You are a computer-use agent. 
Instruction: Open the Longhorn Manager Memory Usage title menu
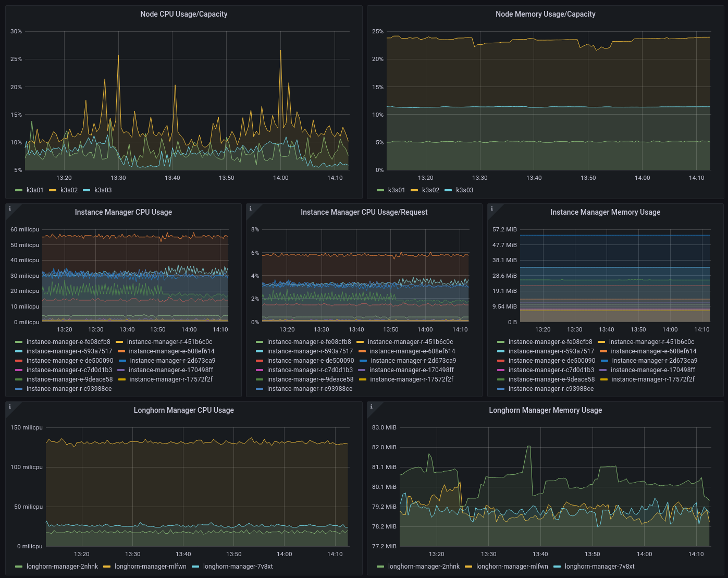coord(546,410)
